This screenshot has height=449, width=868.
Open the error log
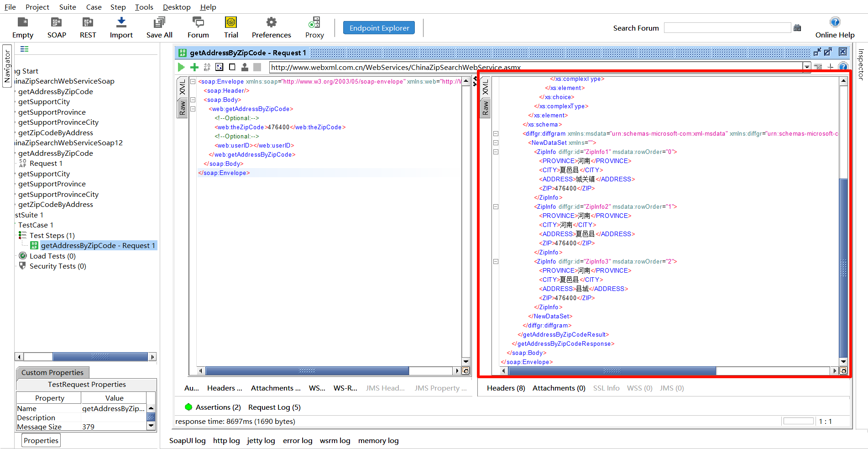point(298,441)
